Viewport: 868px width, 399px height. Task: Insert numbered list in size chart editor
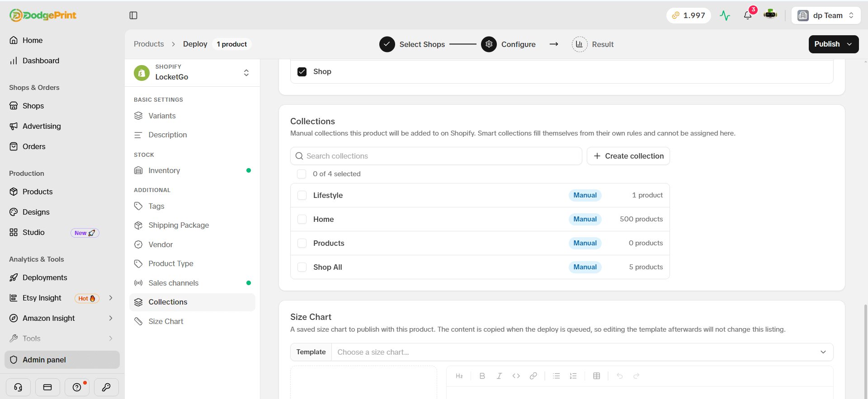[x=573, y=376]
